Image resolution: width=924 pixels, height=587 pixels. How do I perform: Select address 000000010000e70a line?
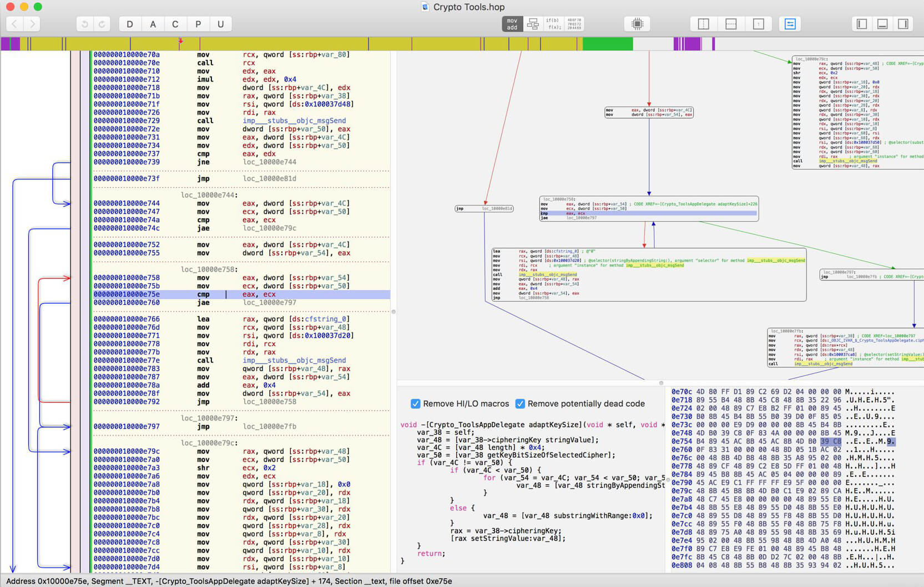(x=241, y=54)
